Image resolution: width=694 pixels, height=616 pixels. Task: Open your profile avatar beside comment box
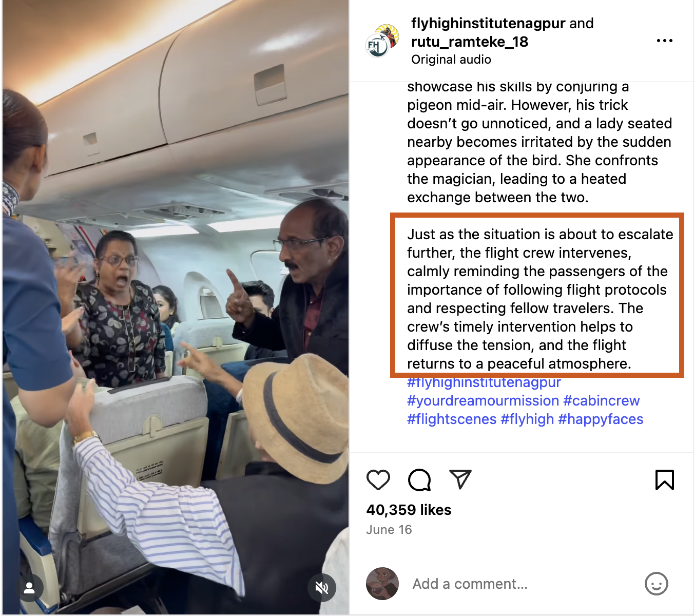(382, 584)
